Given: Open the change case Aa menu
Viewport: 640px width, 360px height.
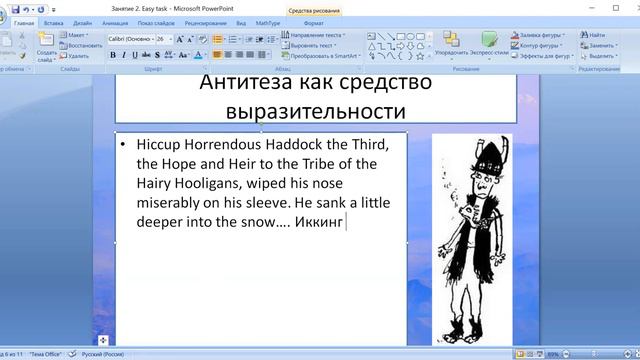Looking at the screenshot, I should 184,55.
